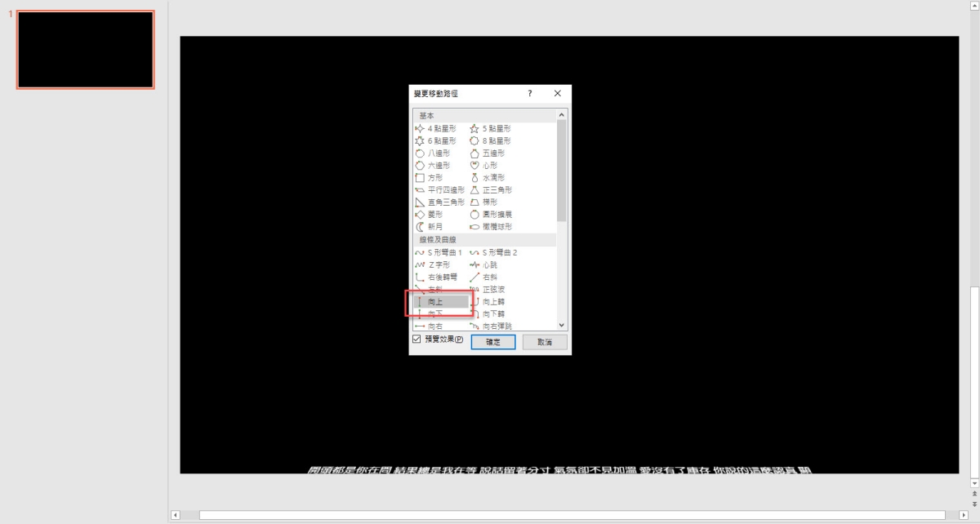The width and height of the screenshot is (980, 524).
Task: Choose the 心跳 heartbeat path
Action: (483, 265)
